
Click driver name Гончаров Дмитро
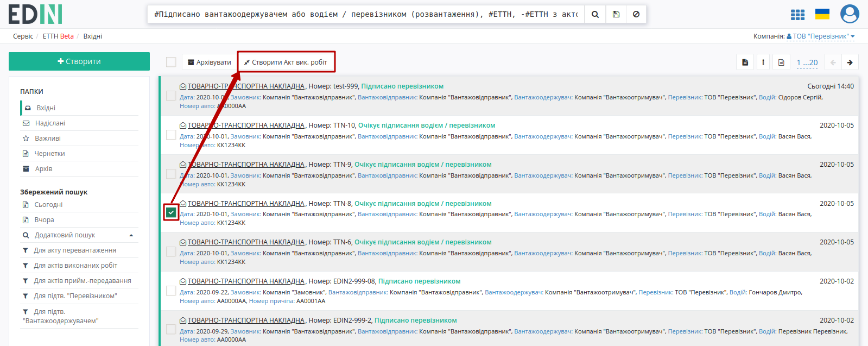[775, 292]
